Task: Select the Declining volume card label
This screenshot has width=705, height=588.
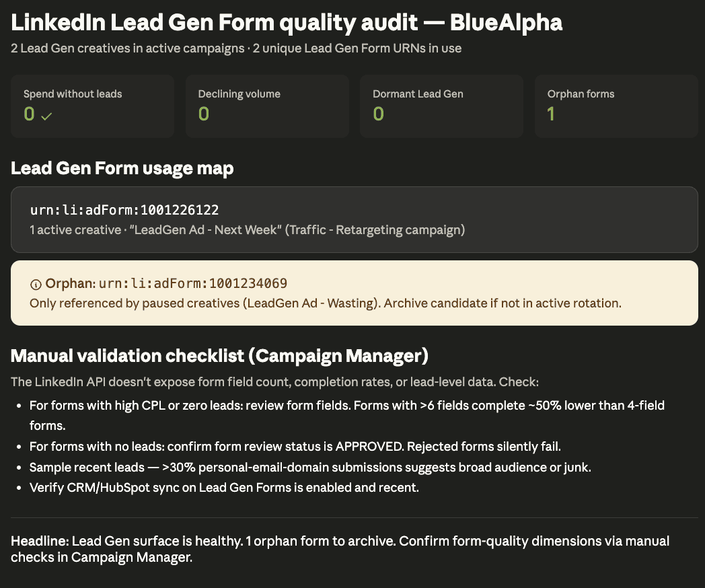Action: click(x=239, y=94)
